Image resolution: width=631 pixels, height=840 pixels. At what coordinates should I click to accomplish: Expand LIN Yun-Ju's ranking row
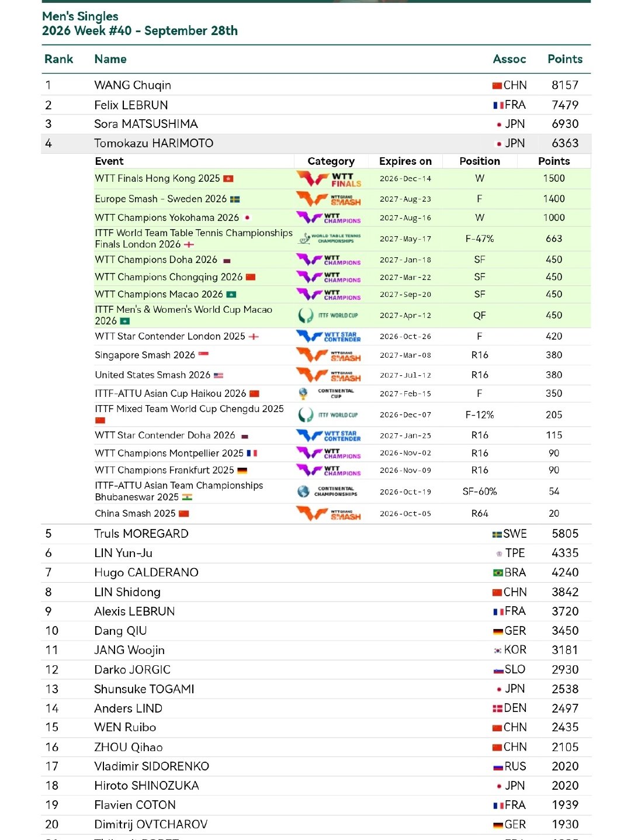pyautogui.click(x=316, y=553)
